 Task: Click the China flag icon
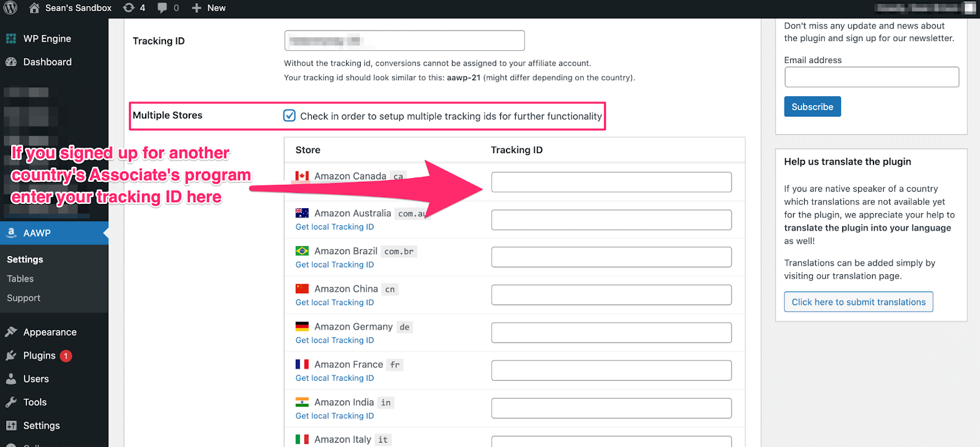pos(302,288)
